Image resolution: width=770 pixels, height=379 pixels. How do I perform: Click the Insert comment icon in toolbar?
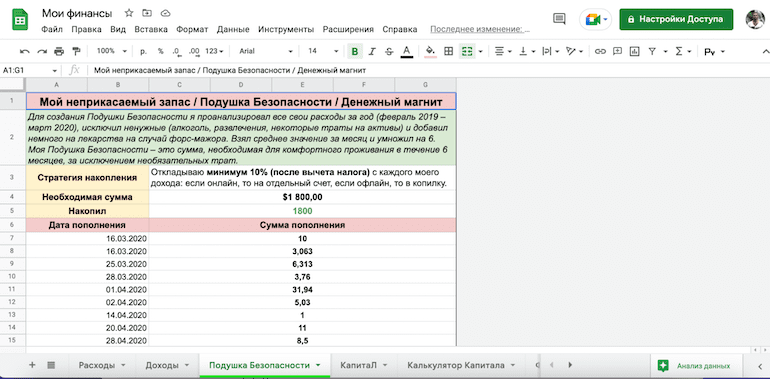click(617, 51)
